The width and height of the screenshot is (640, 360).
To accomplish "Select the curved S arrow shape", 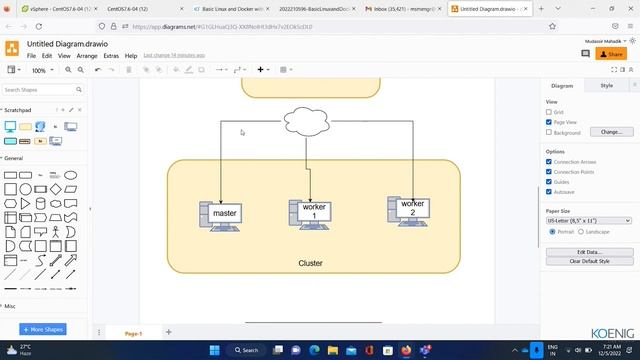I will click(x=40, y=260).
